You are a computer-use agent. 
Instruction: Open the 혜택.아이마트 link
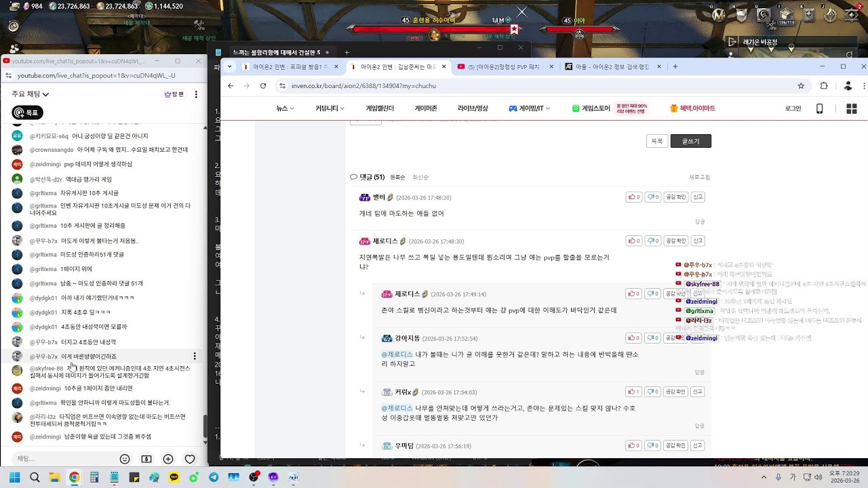pyautogui.click(x=692, y=108)
